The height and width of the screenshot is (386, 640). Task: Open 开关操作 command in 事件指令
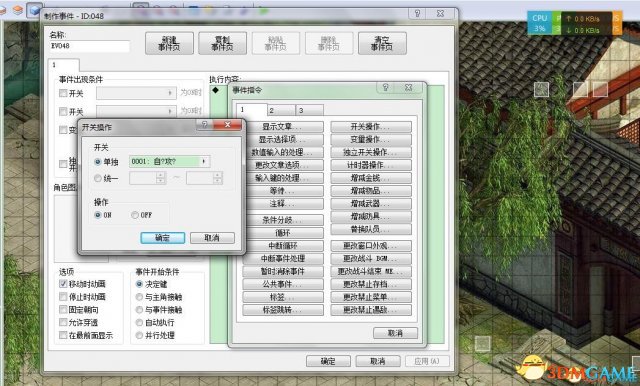point(371,127)
